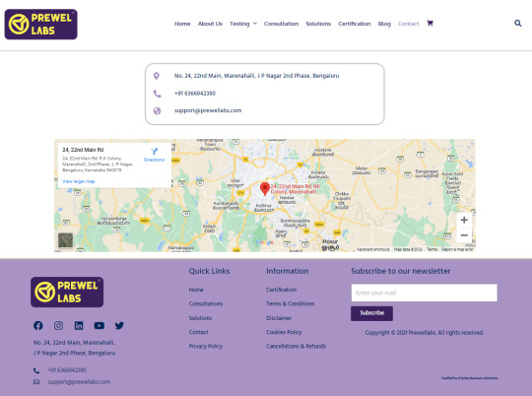Viewport: 532px width, 396px height.
Task: Open the Instagram profile icon
Action: [x=58, y=325]
